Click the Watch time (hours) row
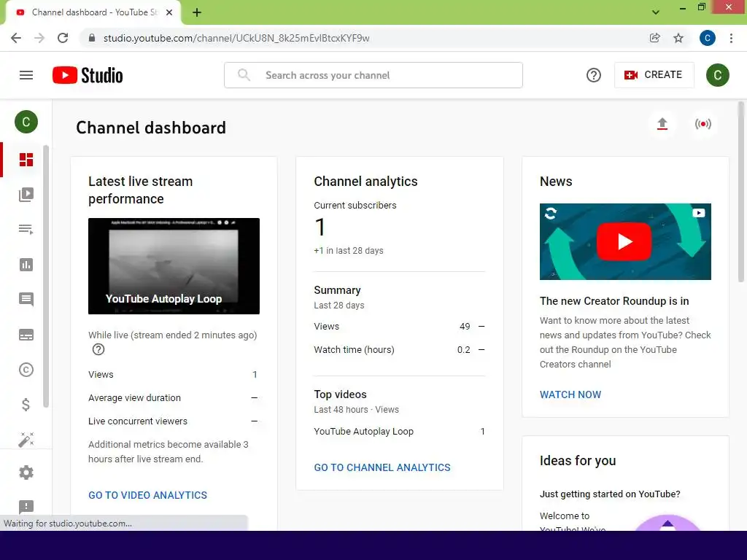The height and width of the screenshot is (560, 747). pyautogui.click(x=399, y=350)
